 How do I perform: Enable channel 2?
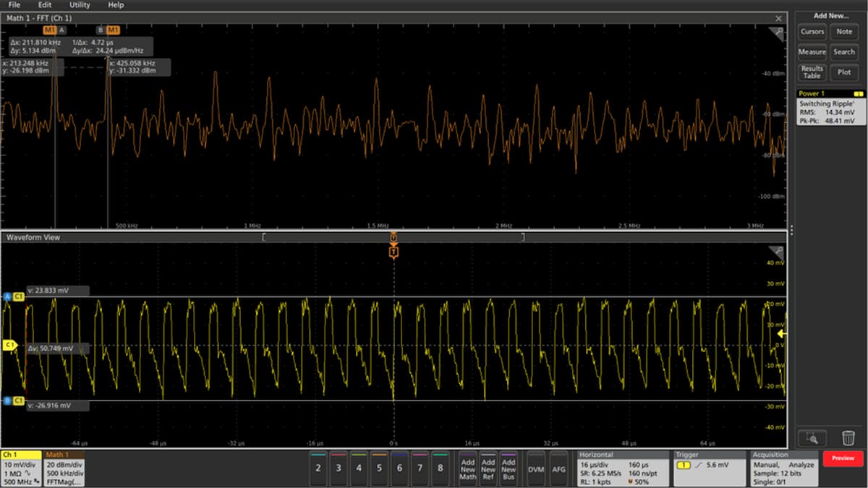pos(318,468)
